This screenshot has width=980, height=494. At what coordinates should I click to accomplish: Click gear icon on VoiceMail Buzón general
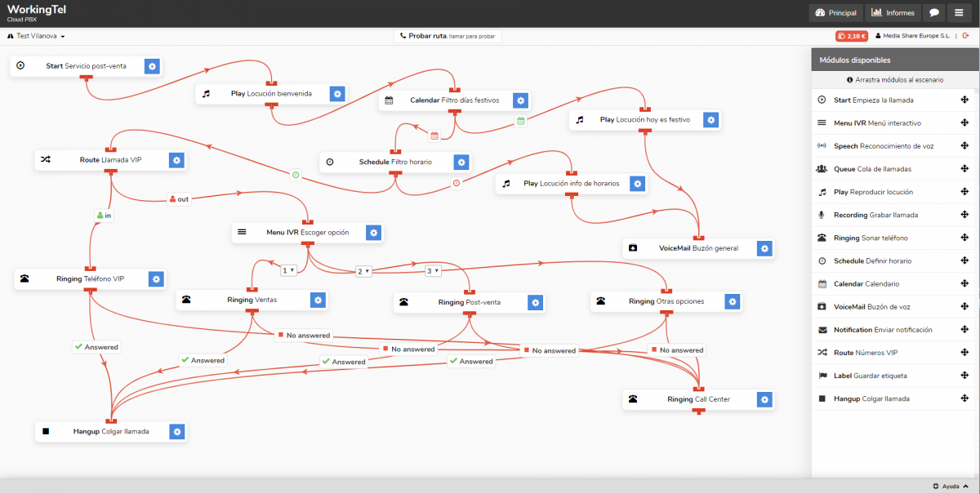(764, 248)
